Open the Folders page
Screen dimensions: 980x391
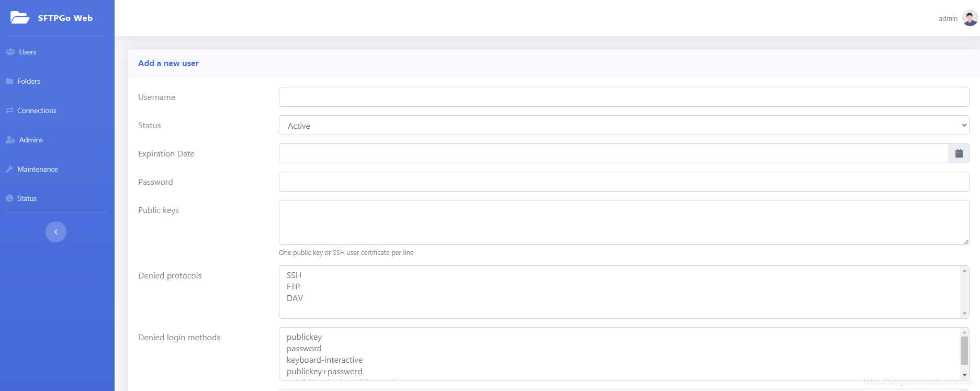pyautogui.click(x=29, y=81)
